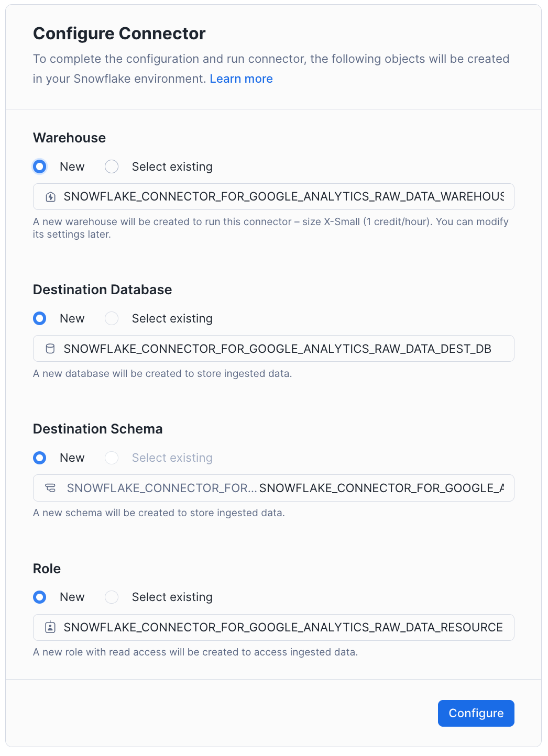This screenshot has width=548, height=756.
Task: Focus the role name input field
Action: 273,627
